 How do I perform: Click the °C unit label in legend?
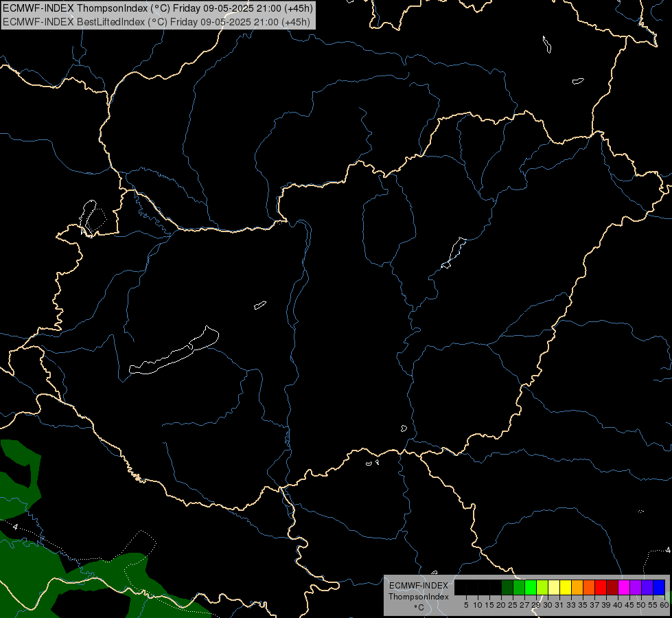pyautogui.click(x=419, y=608)
